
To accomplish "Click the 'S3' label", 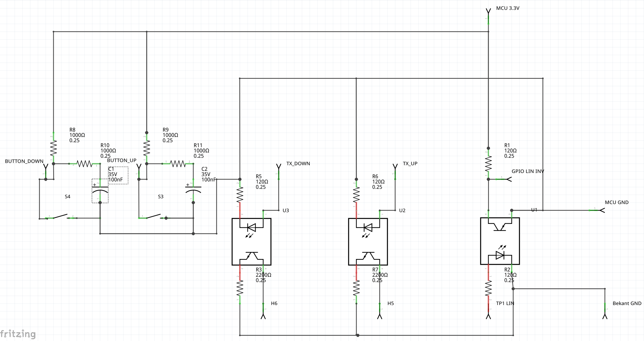I will tap(161, 197).
